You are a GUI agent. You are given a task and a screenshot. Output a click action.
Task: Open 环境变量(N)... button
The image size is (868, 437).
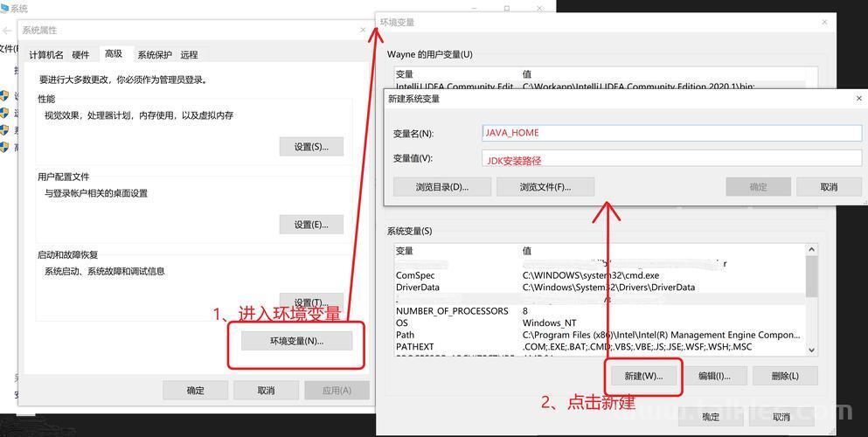296,341
